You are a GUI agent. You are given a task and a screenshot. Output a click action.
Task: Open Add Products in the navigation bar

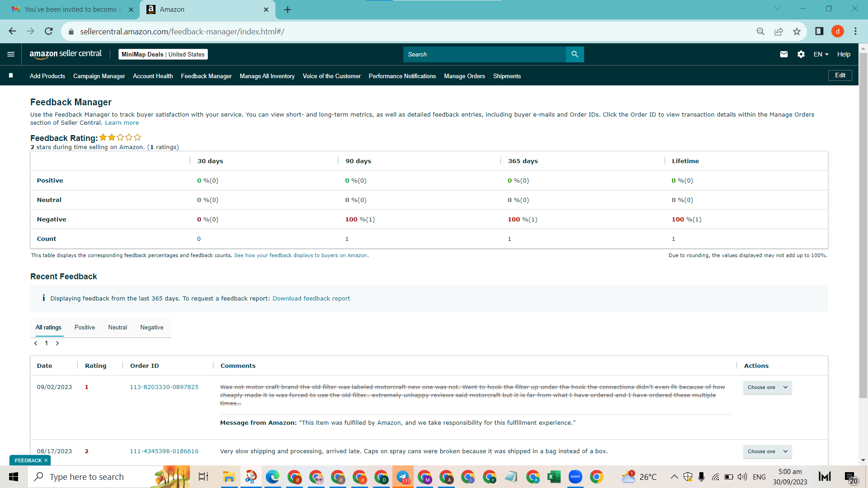[x=47, y=76]
